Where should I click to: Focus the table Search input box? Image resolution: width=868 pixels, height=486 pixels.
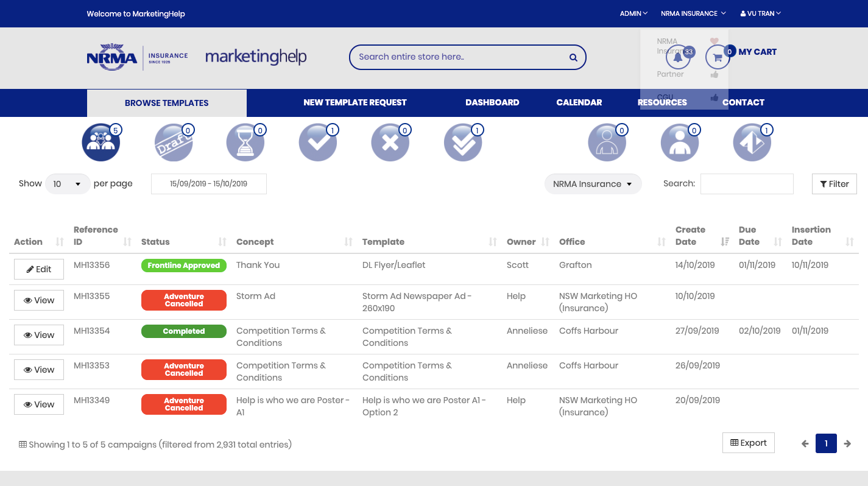pyautogui.click(x=747, y=184)
